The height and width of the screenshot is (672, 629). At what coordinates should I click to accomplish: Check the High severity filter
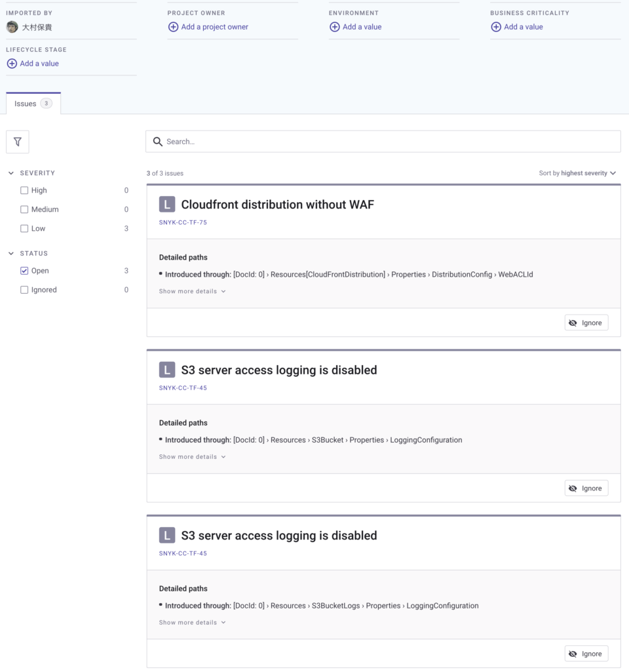[x=24, y=190]
